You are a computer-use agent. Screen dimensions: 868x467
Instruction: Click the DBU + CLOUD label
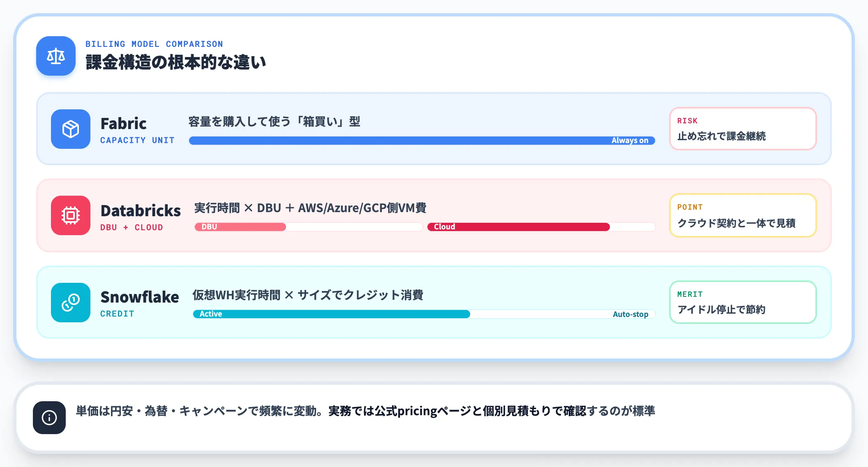pos(132,227)
